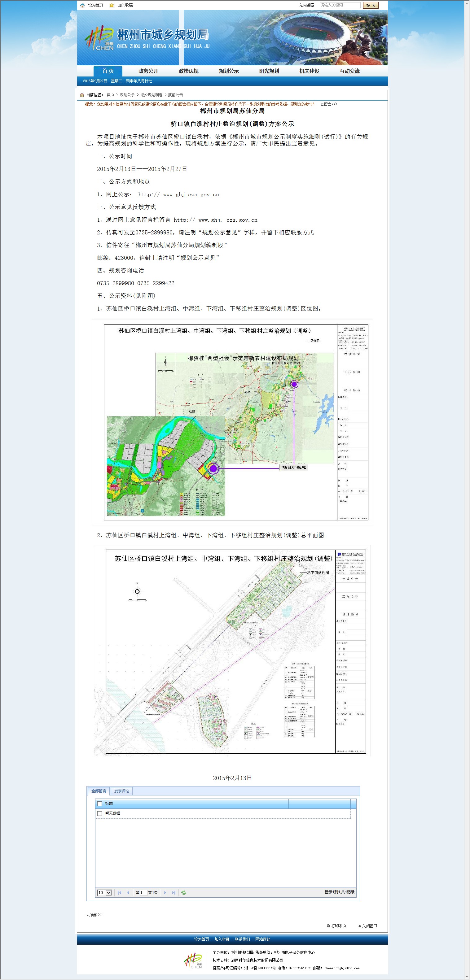Go to first page of comments
The width and height of the screenshot is (470, 980).
[120, 892]
